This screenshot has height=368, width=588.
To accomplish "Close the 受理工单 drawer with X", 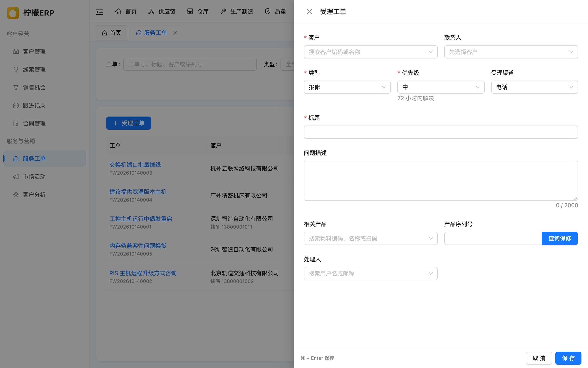I will tap(309, 11).
